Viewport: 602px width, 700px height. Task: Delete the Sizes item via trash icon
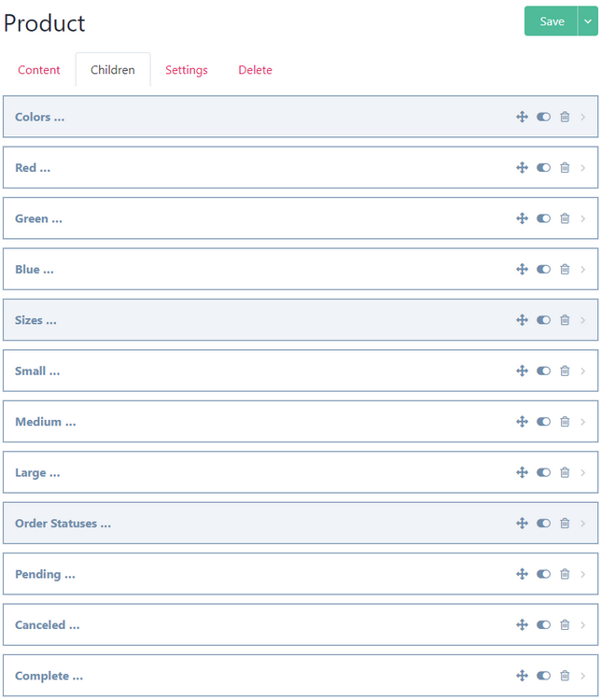pos(565,320)
